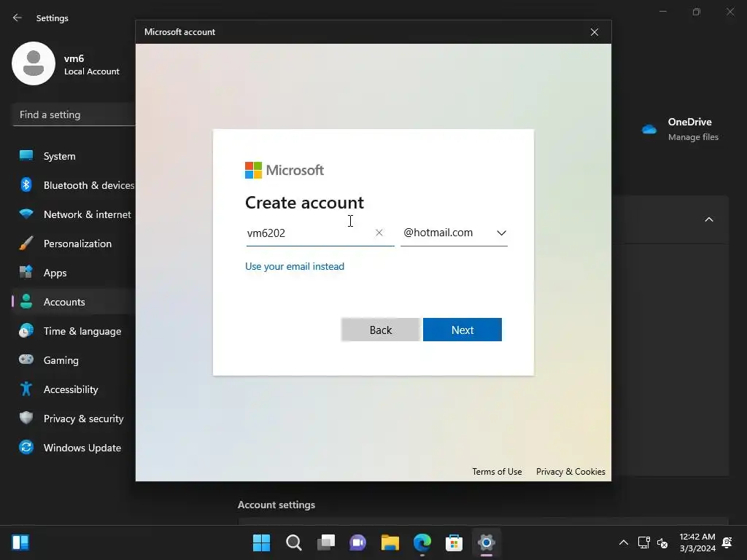This screenshot has width=747, height=560.
Task: Open Apps settings category
Action: click(74, 273)
